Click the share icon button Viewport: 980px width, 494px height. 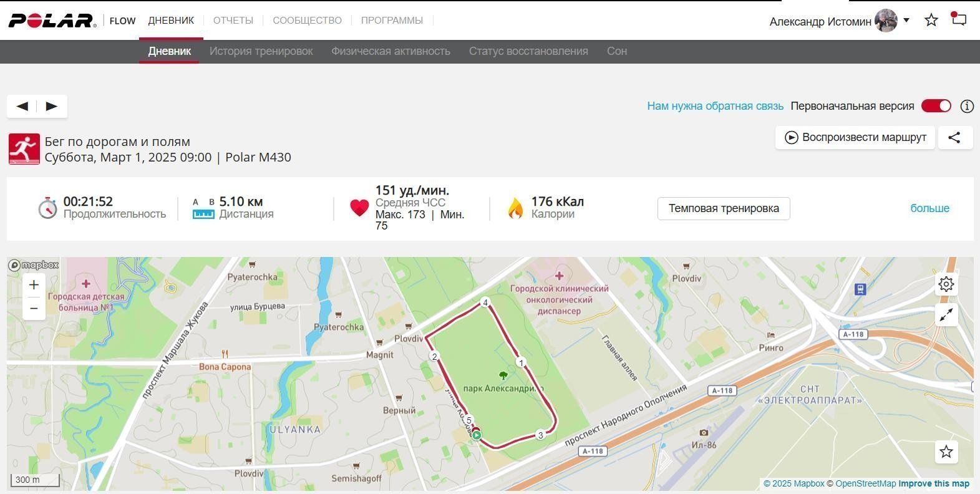point(954,137)
